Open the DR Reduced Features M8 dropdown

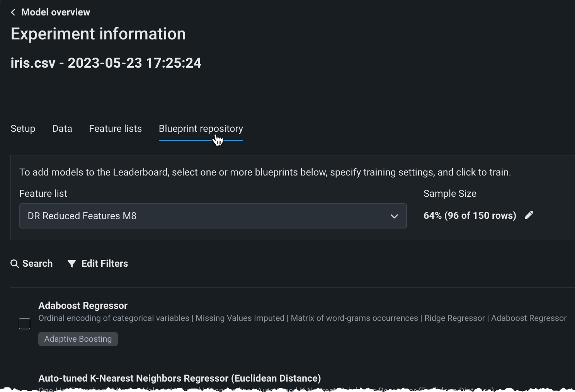(213, 216)
